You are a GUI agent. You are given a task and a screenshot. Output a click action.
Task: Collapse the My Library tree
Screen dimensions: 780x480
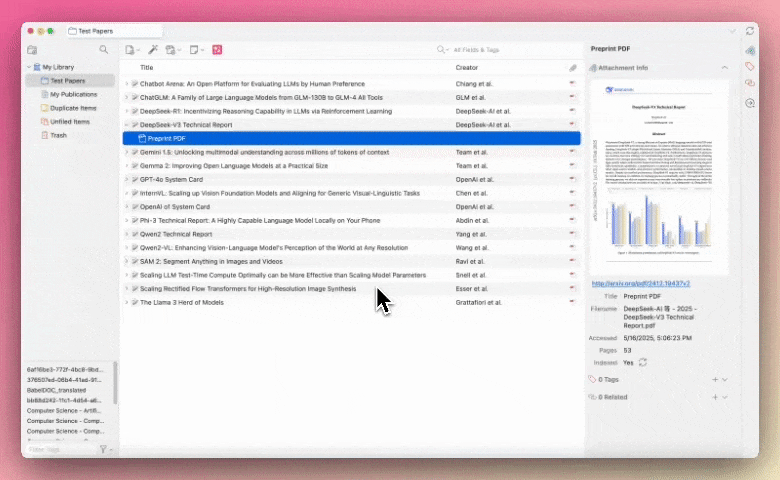[x=29, y=67]
